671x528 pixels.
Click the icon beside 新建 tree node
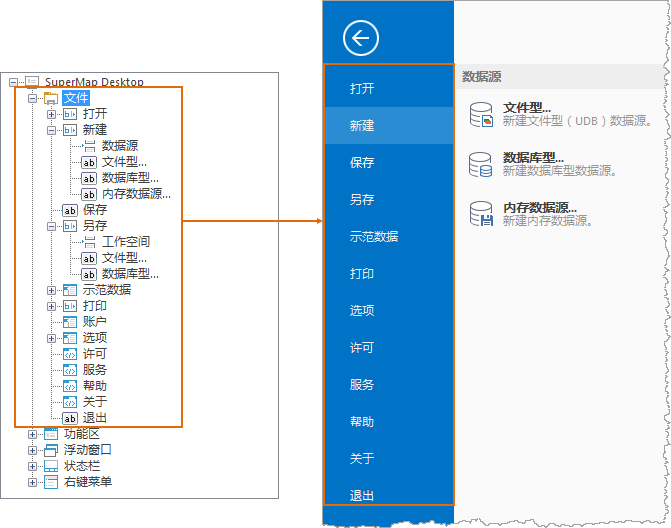click(70, 130)
